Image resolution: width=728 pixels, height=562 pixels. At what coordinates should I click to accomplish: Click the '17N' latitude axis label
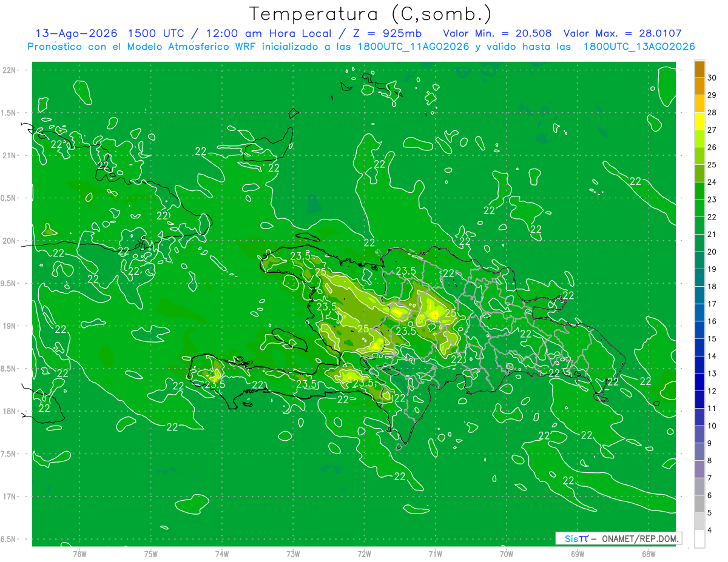click(x=10, y=497)
